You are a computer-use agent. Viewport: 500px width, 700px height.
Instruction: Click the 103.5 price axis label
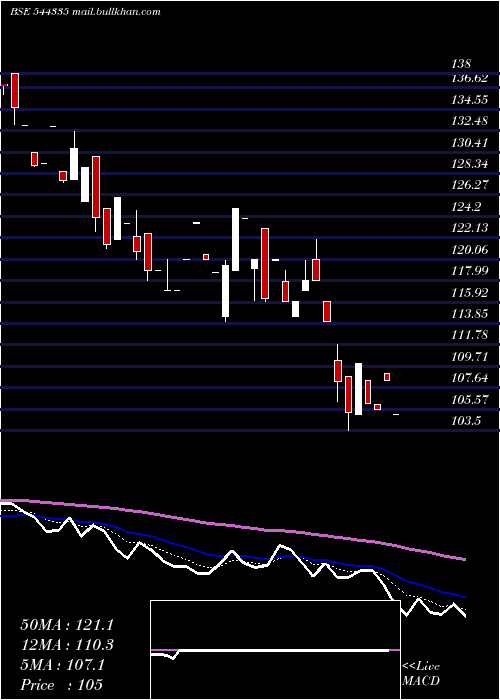(x=466, y=421)
